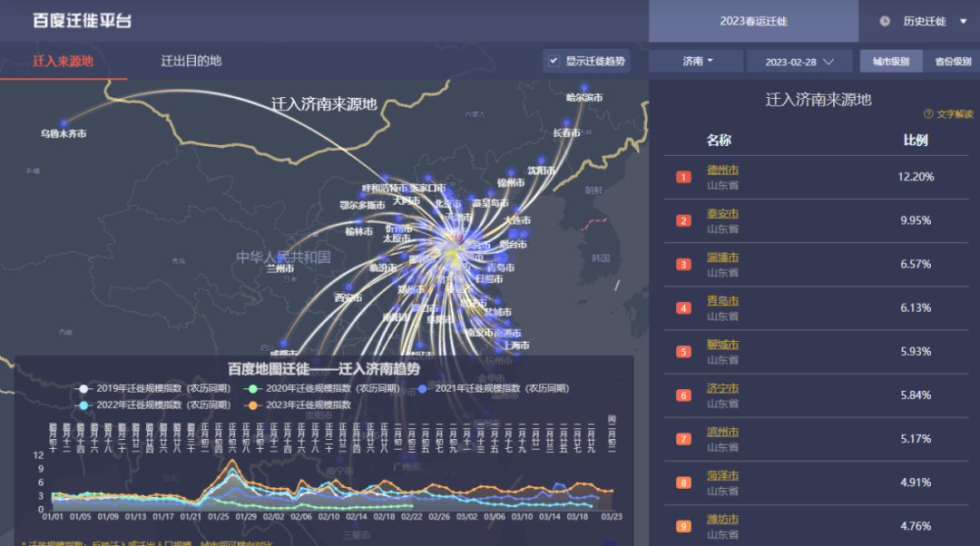This screenshot has height=546, width=980.
Task: Click the 12.20% ratio value
Action: (x=916, y=177)
